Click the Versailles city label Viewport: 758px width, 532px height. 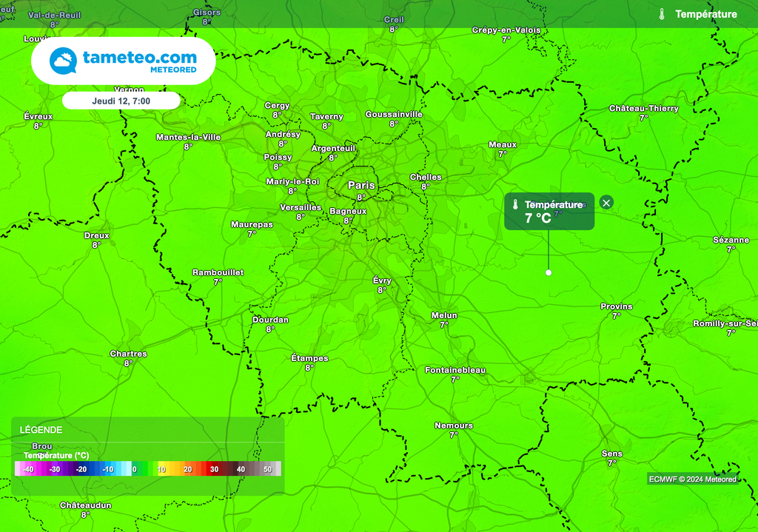click(299, 207)
